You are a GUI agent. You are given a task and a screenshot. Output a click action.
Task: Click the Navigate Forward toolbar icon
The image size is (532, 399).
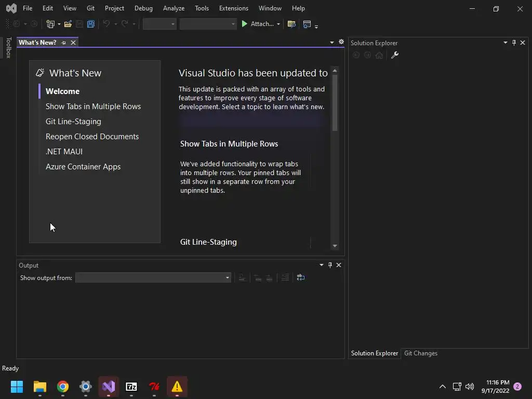pyautogui.click(x=34, y=24)
